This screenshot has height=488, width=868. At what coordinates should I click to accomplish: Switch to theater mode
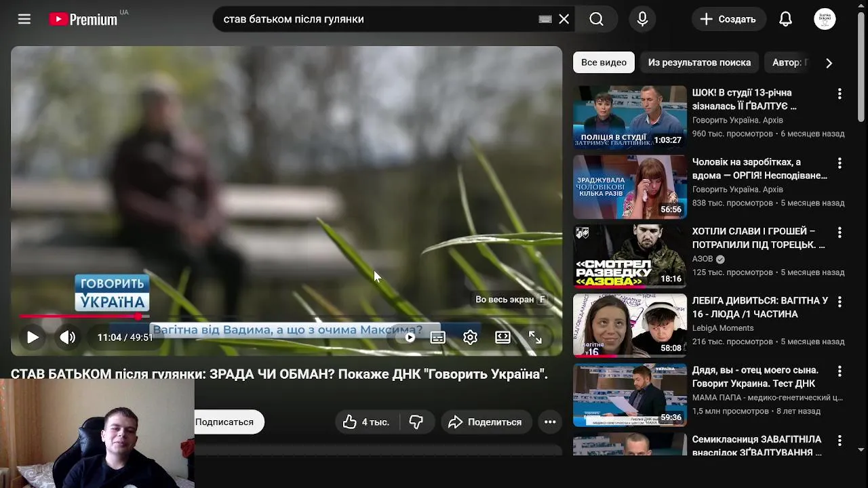502,337
